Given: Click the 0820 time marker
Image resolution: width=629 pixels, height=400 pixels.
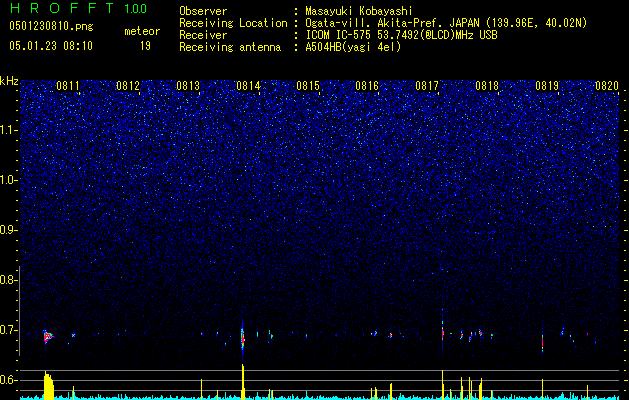Looking at the screenshot, I should point(607,86).
